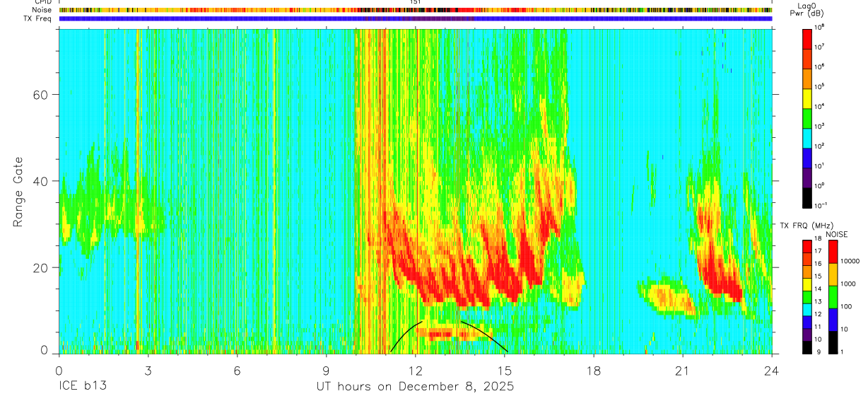The width and height of the screenshot is (868, 401).
Task: Click the black segment of Lag0 Pwr colorbar
Action: (x=808, y=197)
